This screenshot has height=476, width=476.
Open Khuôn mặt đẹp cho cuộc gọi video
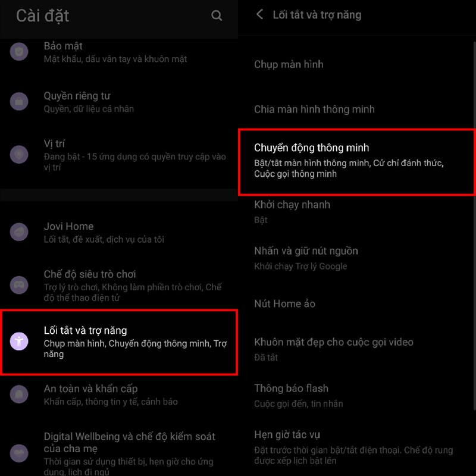click(x=356, y=349)
